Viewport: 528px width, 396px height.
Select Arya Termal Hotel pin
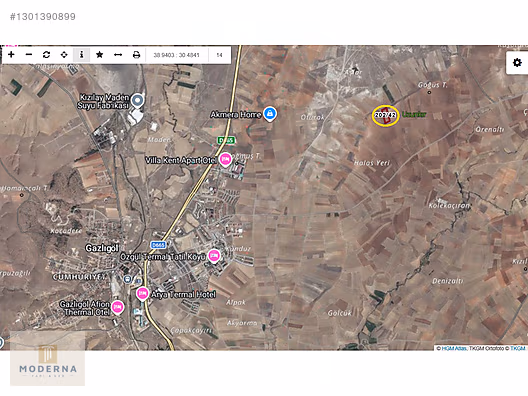coord(142,294)
